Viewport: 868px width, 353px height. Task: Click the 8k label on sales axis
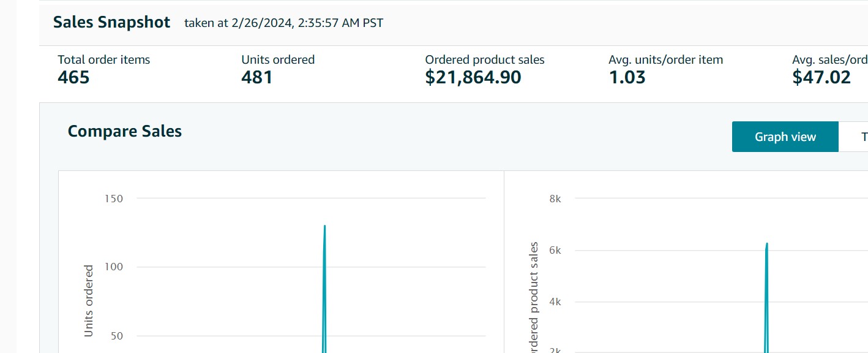point(555,199)
